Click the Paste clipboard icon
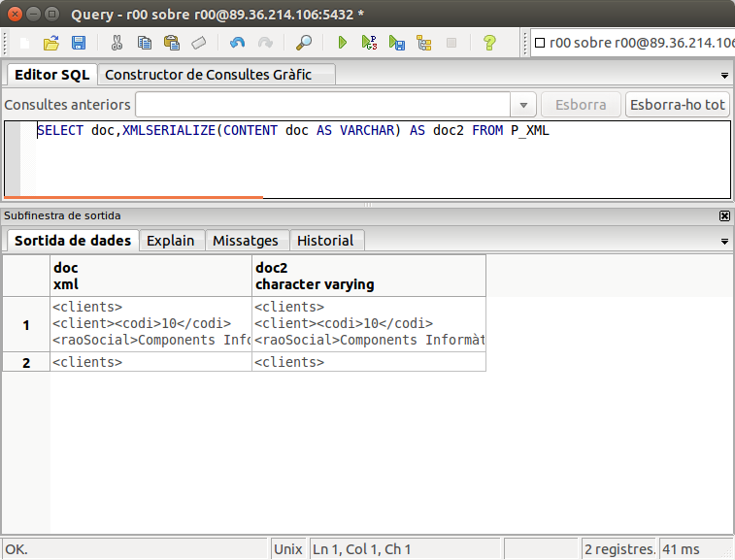This screenshot has width=735, height=560. (171, 43)
